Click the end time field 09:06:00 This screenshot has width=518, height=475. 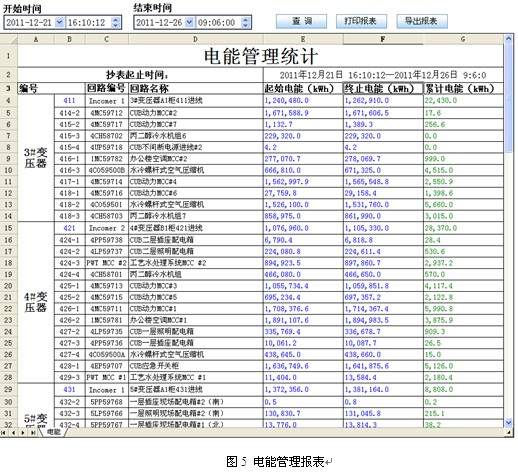(218, 22)
